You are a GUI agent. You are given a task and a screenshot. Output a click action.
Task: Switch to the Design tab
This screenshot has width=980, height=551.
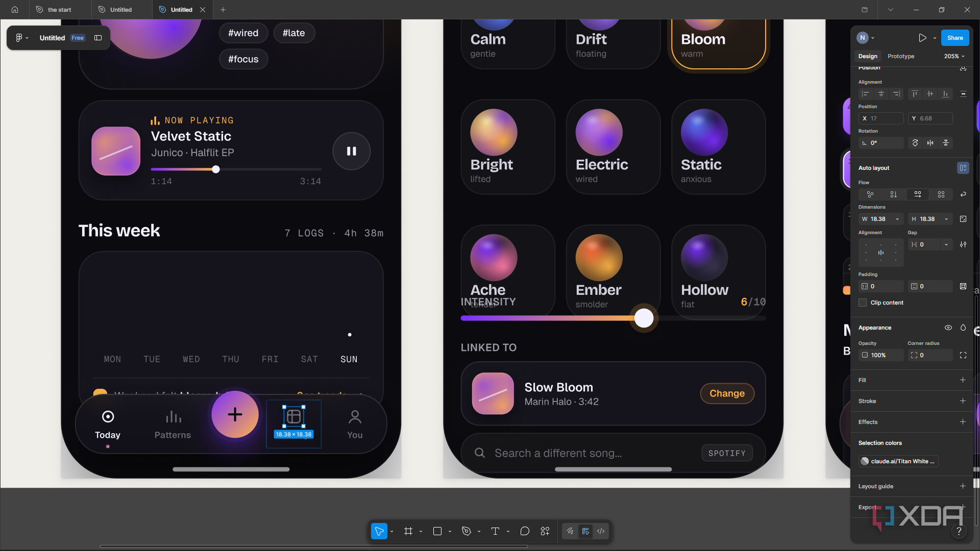868,56
